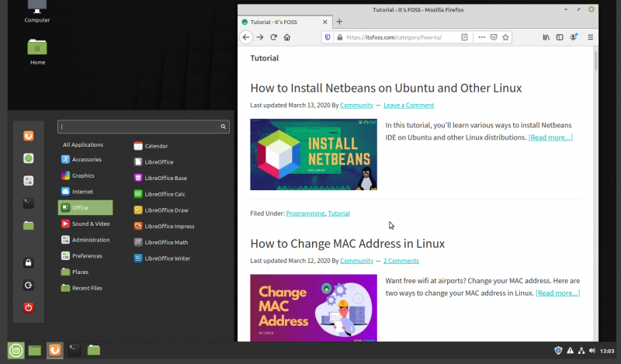Open page actions three-dot menu

coord(481,37)
